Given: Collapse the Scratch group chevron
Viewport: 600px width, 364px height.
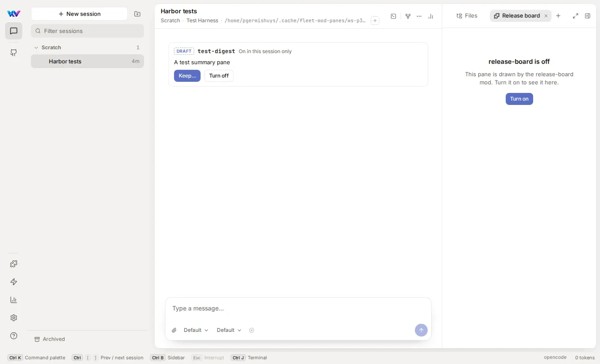Looking at the screenshot, I should tap(36, 48).
